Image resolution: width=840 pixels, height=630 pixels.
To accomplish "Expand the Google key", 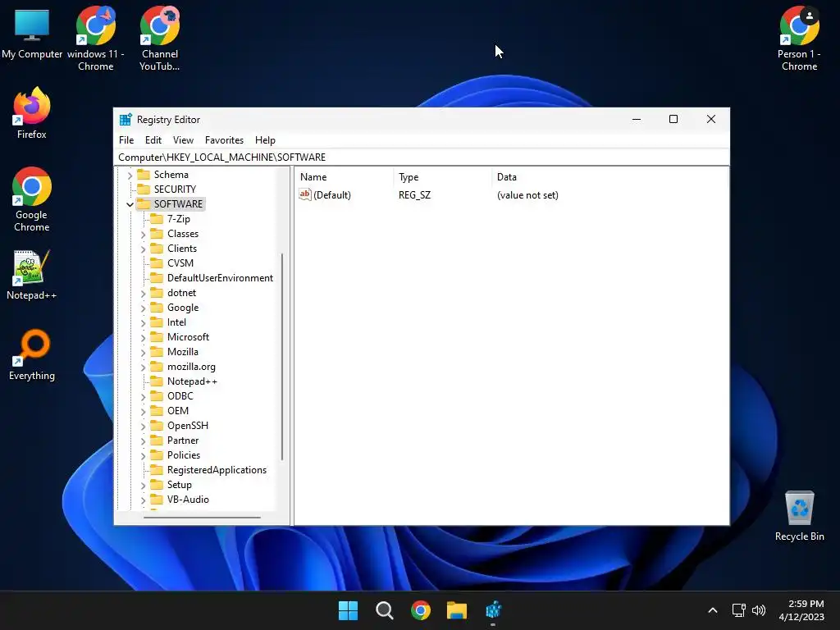I will pos(143,308).
